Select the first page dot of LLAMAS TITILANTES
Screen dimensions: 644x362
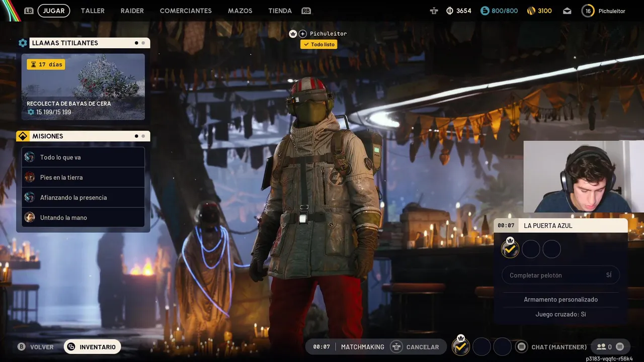[x=136, y=43]
